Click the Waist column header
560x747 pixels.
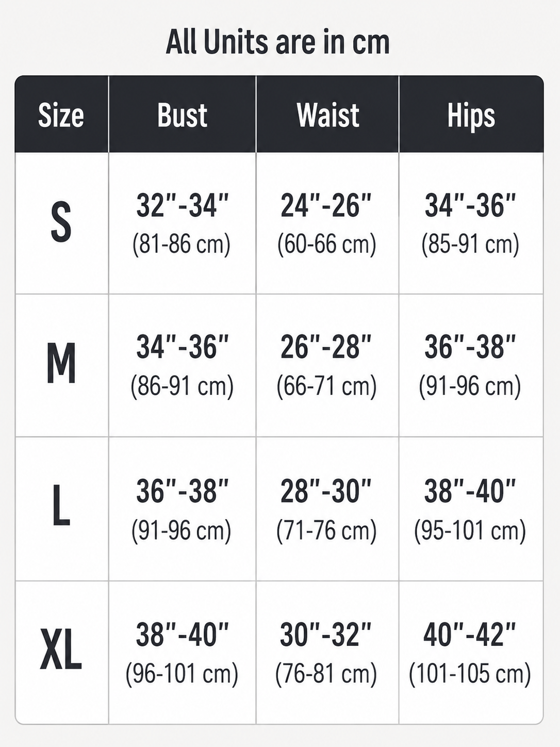pos(327,115)
